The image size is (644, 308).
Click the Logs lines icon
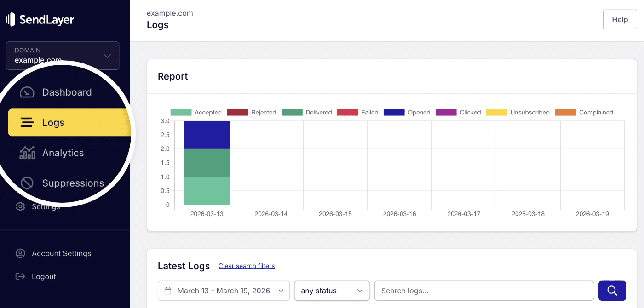click(27, 123)
